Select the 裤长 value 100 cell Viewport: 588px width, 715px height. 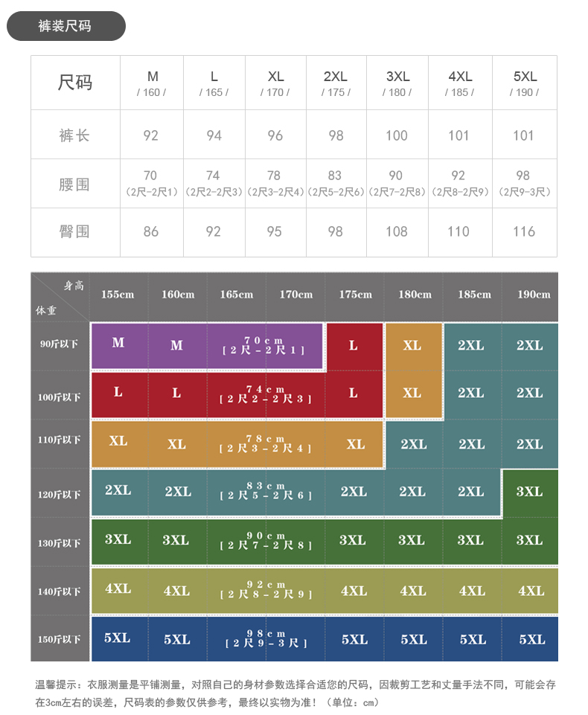[397, 135]
